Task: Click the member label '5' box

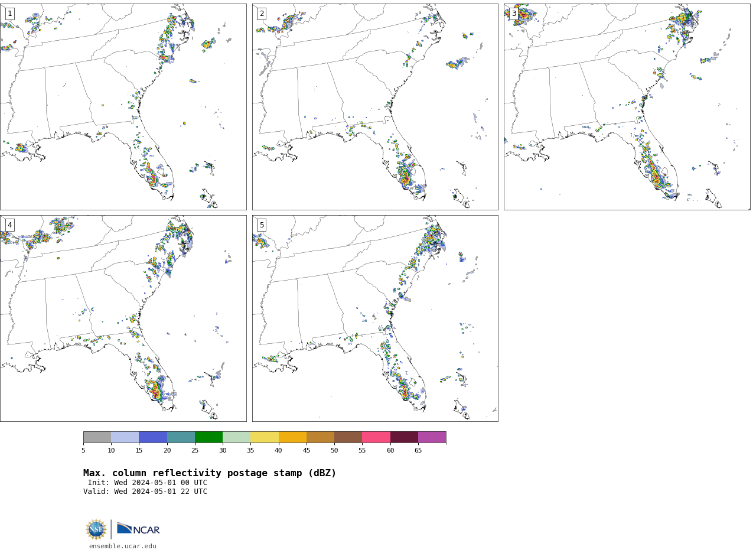Action: click(262, 225)
